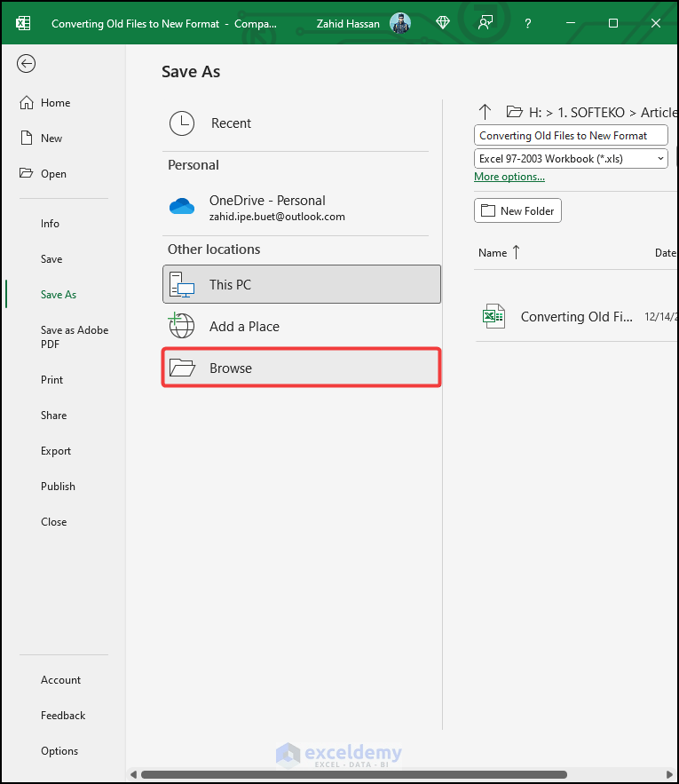Open the Print section
Screen dimensions: 679x784
pyautogui.click(x=51, y=379)
